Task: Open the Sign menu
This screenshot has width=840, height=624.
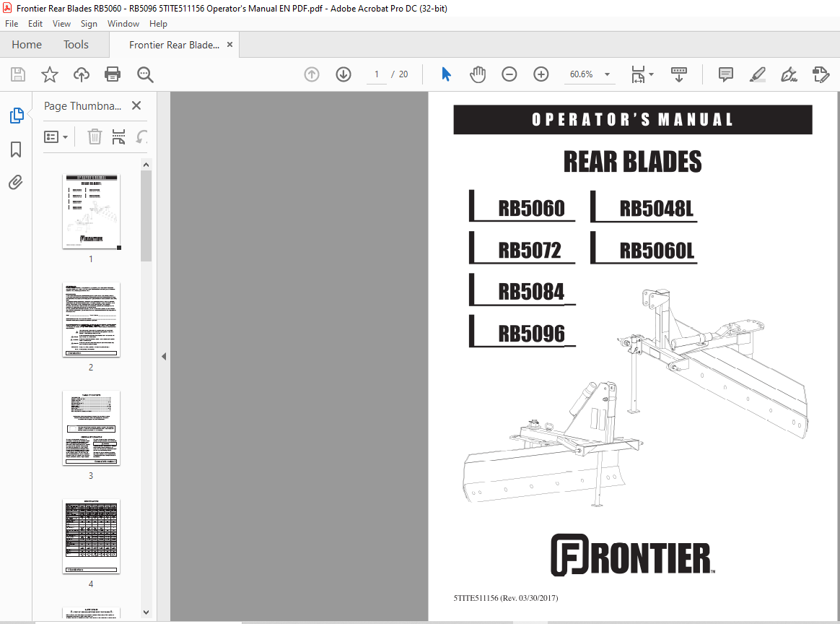Action: (x=89, y=24)
